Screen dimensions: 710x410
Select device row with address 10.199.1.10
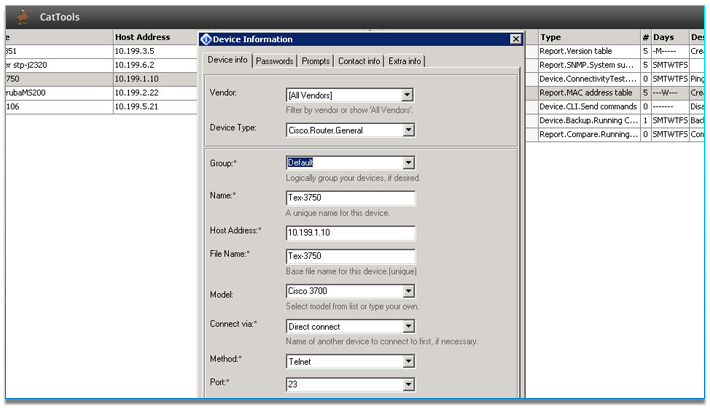pyautogui.click(x=101, y=79)
